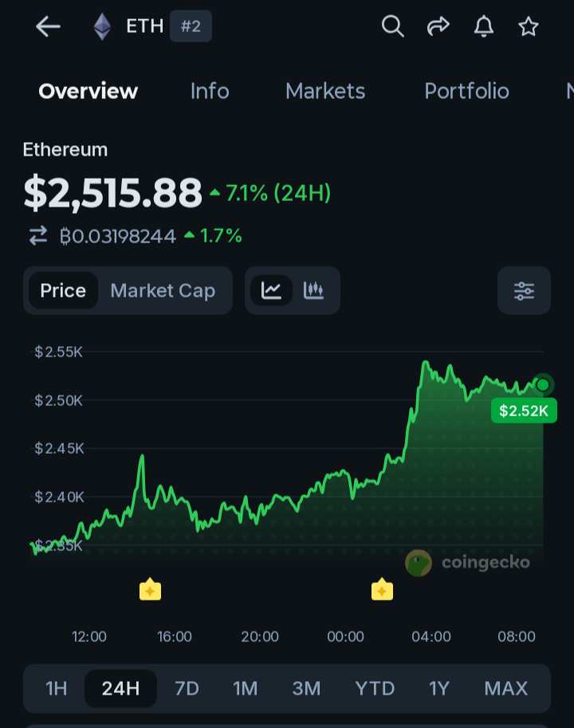Go to the Portfolio tab
The height and width of the screenshot is (728, 574).
pos(467,91)
